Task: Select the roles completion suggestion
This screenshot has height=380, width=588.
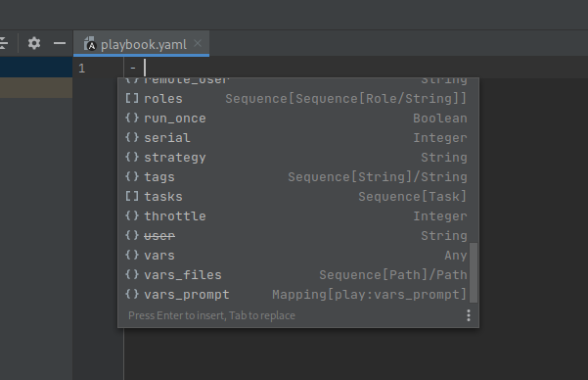Action: coord(298,99)
